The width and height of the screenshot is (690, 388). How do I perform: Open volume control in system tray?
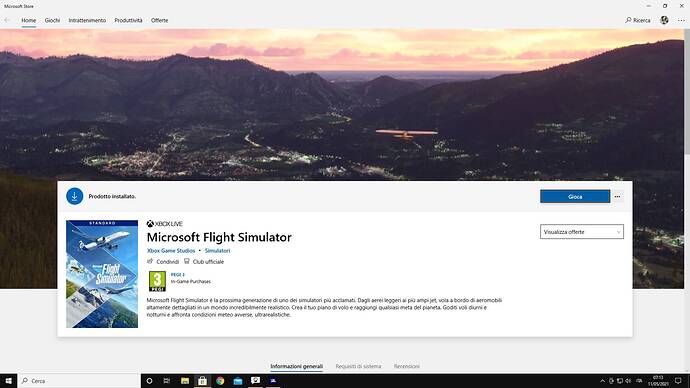click(628, 381)
